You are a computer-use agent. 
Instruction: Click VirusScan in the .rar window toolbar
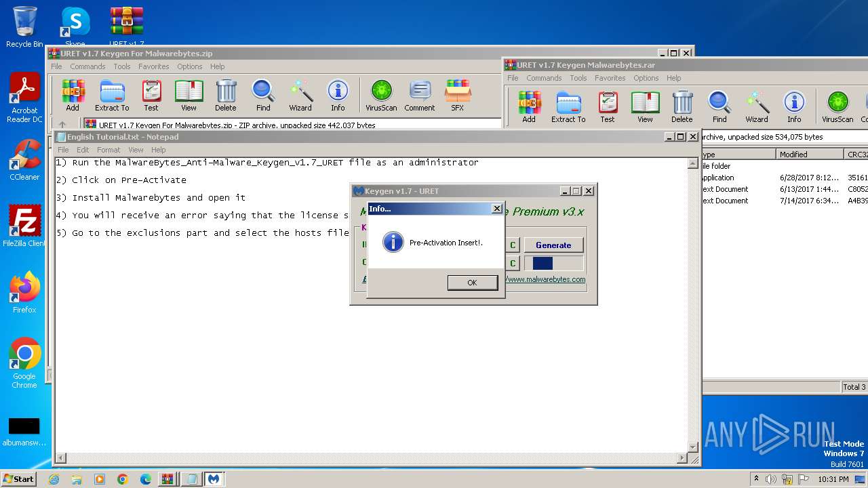pyautogui.click(x=837, y=107)
